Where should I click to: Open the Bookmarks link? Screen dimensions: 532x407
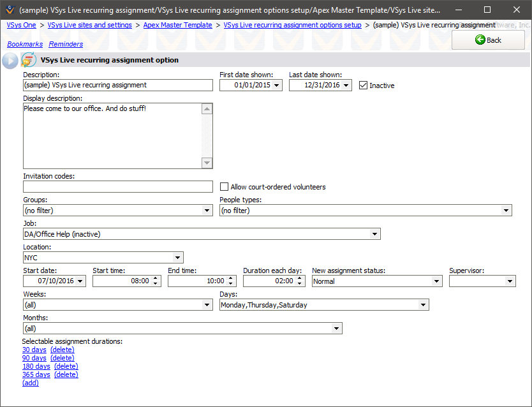pyautogui.click(x=25, y=44)
